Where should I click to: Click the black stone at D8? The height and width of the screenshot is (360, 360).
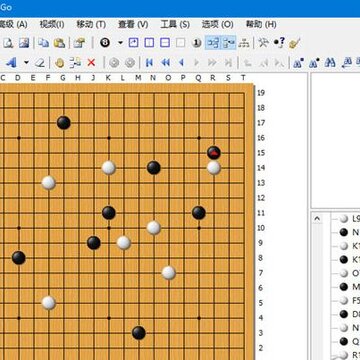pyautogui.click(x=19, y=258)
